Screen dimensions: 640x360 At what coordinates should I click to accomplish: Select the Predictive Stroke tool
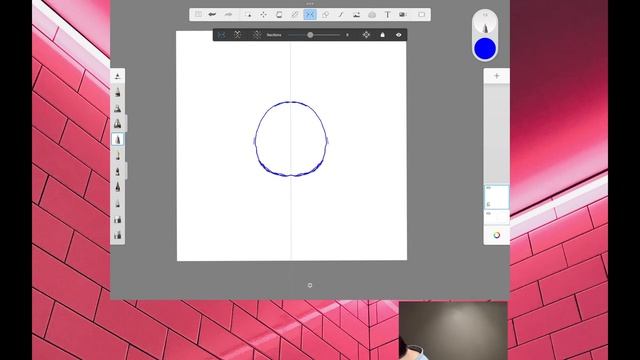tap(341, 15)
